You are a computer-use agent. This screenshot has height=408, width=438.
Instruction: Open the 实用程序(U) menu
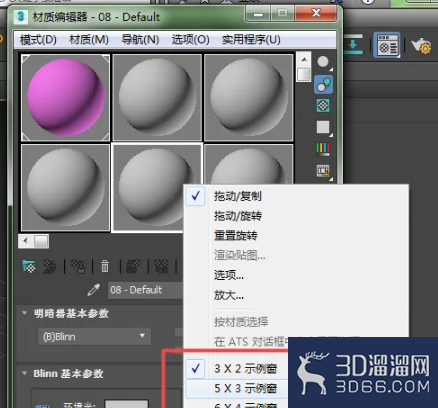251,40
